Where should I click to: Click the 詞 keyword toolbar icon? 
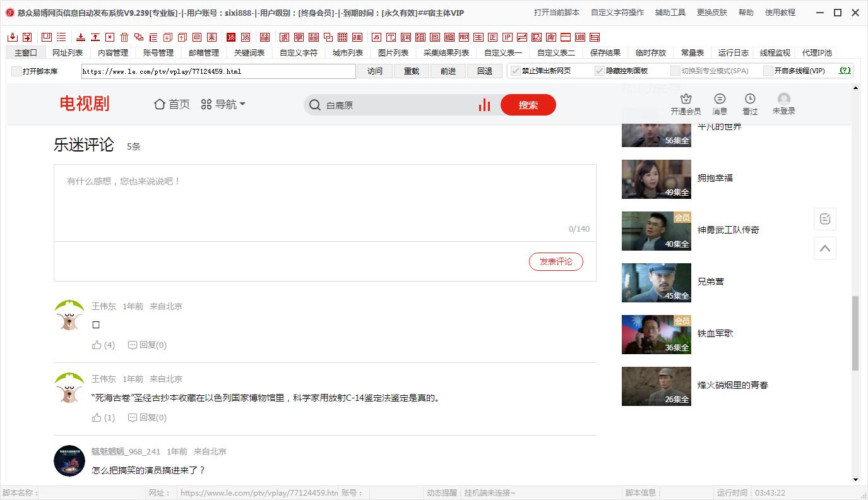tap(405, 37)
